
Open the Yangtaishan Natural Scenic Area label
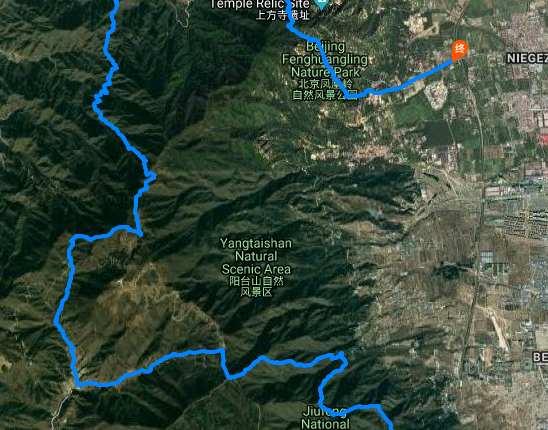click(256, 256)
